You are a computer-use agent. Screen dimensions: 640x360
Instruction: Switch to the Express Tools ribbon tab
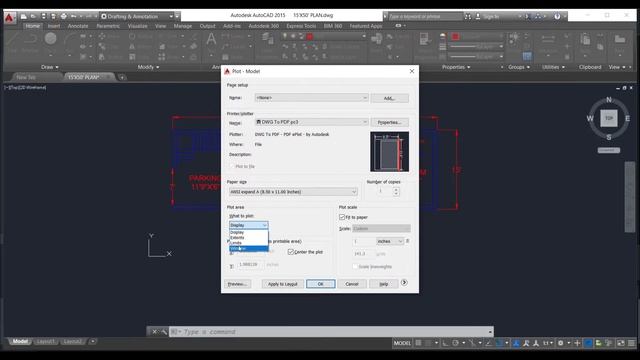click(x=301, y=26)
